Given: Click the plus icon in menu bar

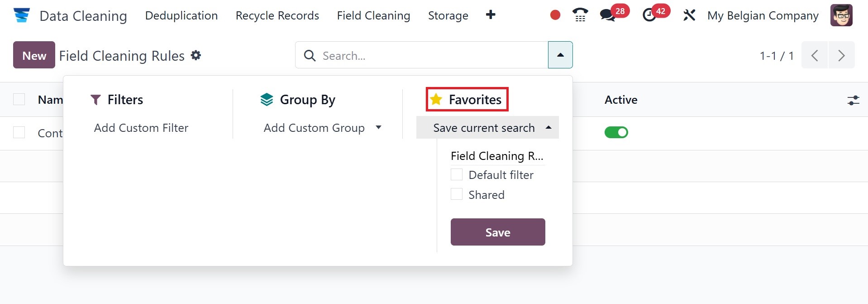Looking at the screenshot, I should pyautogui.click(x=491, y=15).
